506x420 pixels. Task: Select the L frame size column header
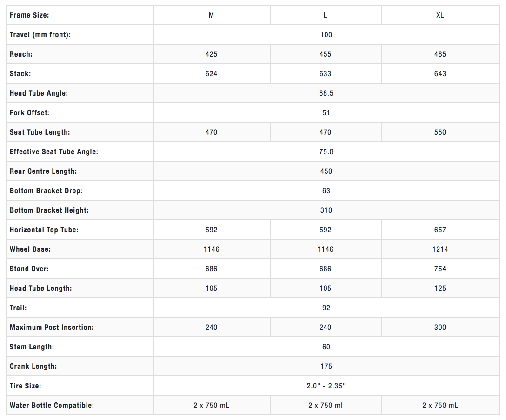[x=325, y=15]
